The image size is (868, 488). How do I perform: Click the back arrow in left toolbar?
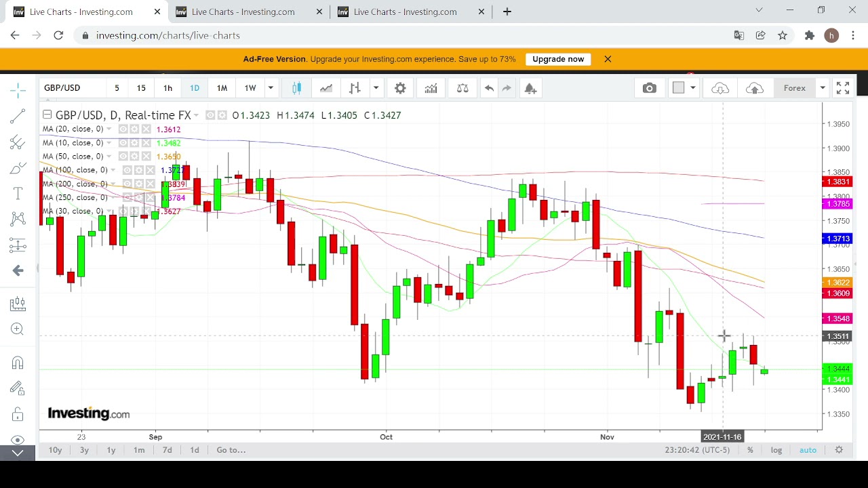click(x=18, y=270)
